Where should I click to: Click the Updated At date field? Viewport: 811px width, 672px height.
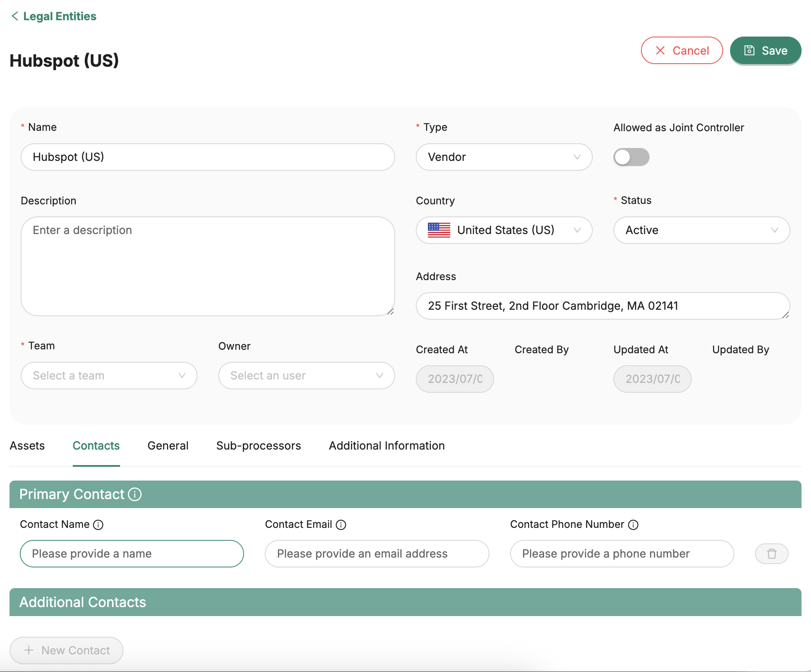point(652,379)
